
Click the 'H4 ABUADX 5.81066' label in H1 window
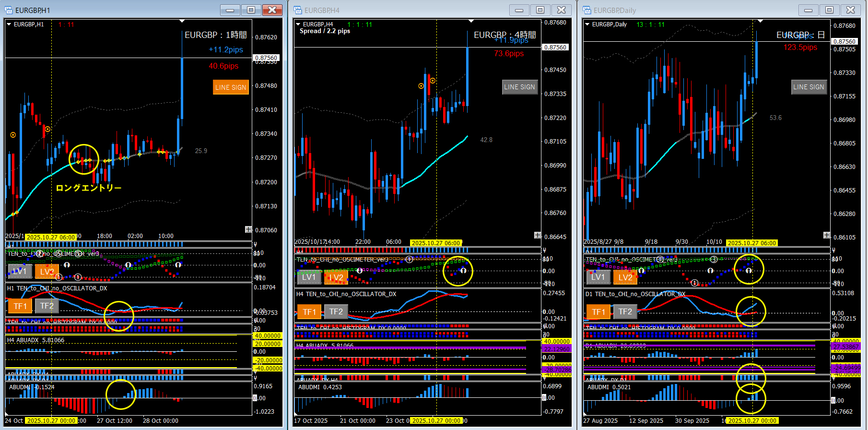pos(35,340)
